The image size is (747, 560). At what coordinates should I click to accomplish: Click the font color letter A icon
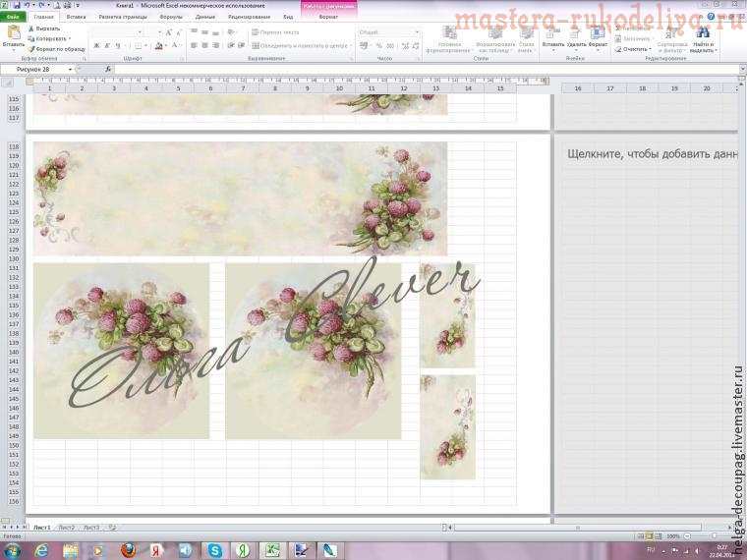pos(174,46)
